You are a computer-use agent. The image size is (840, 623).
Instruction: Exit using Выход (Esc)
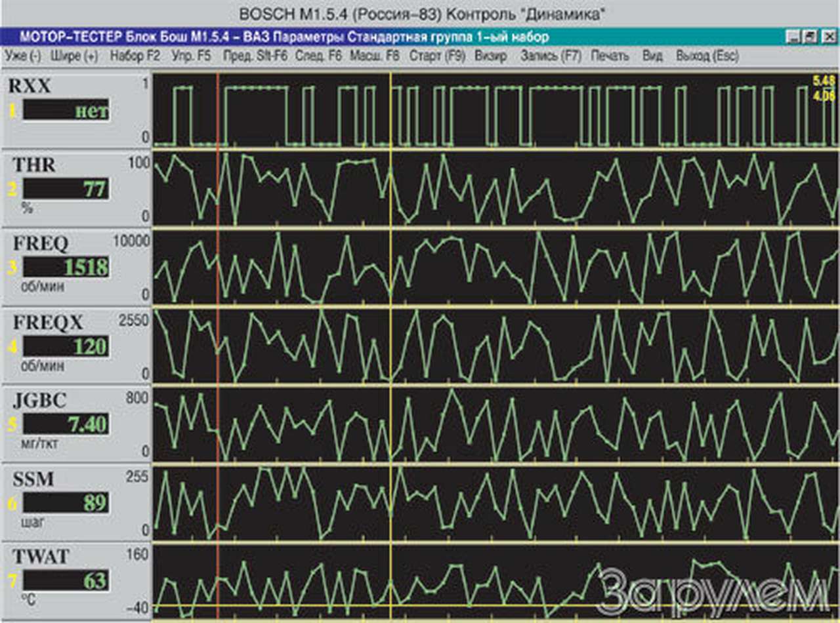coord(707,56)
